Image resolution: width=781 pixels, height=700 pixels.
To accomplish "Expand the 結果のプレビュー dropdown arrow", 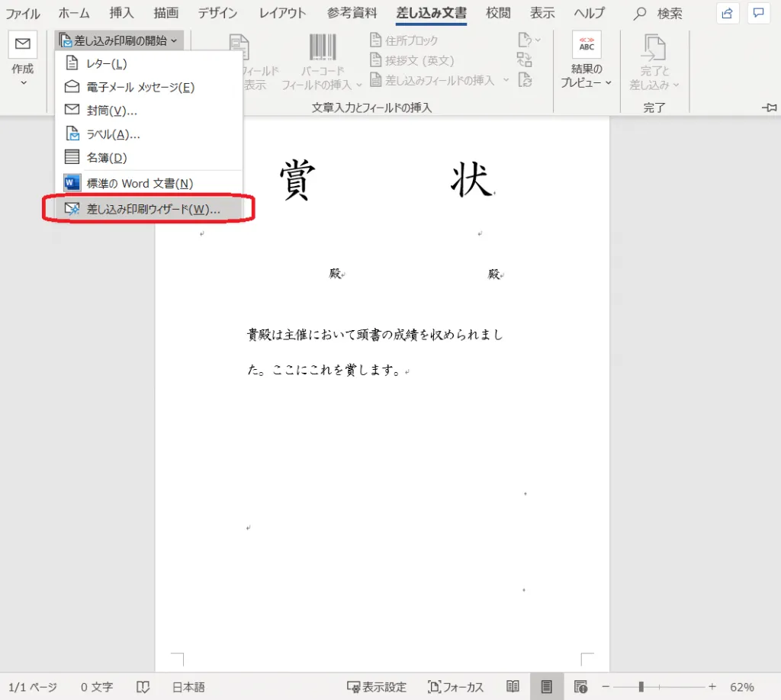I will 609,83.
